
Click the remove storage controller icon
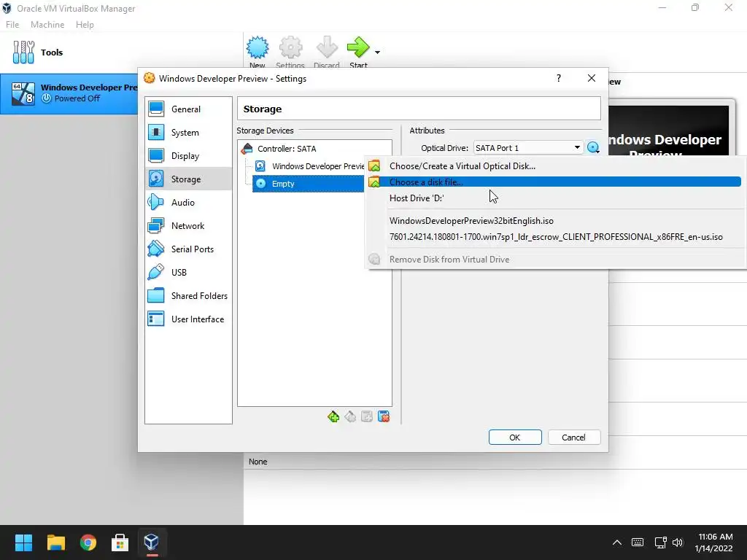click(350, 416)
